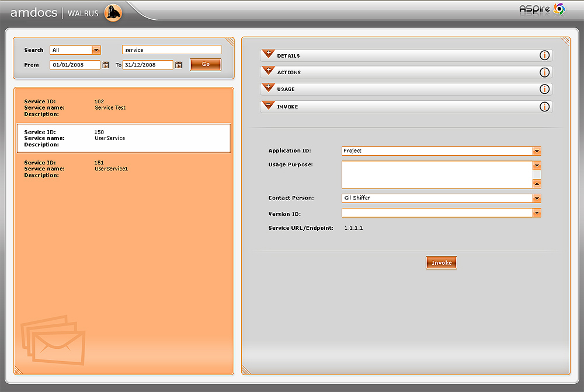584x392 pixels.
Task: Open the To date calendar picker
Action: [x=179, y=65]
